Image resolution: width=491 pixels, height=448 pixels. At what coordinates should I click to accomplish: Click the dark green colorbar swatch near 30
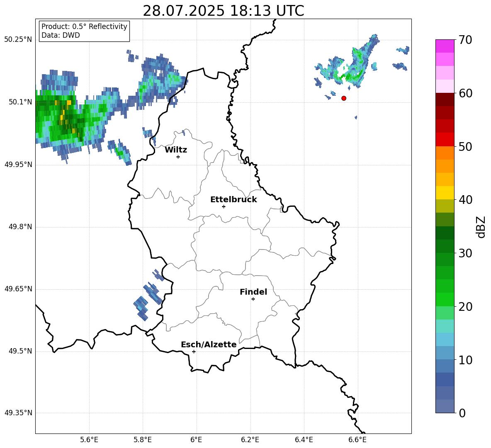point(445,246)
